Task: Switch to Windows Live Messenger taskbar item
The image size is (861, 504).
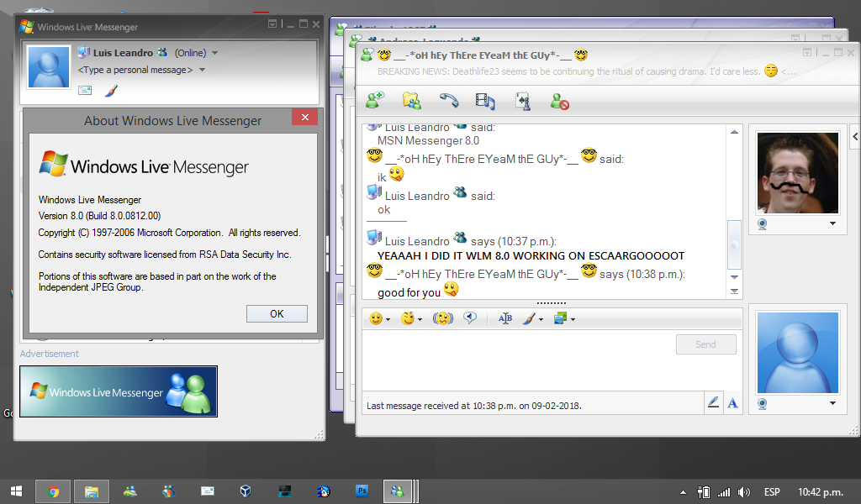Action: [397, 491]
